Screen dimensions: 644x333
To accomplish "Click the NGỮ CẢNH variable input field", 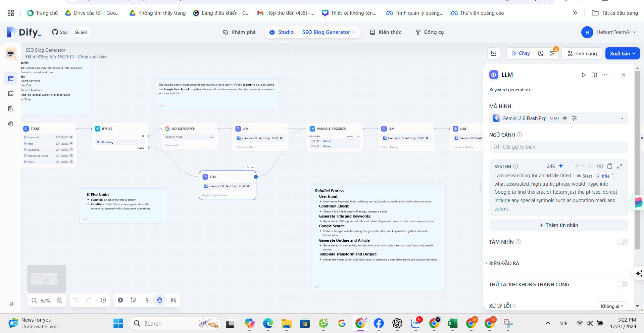I will [558, 147].
